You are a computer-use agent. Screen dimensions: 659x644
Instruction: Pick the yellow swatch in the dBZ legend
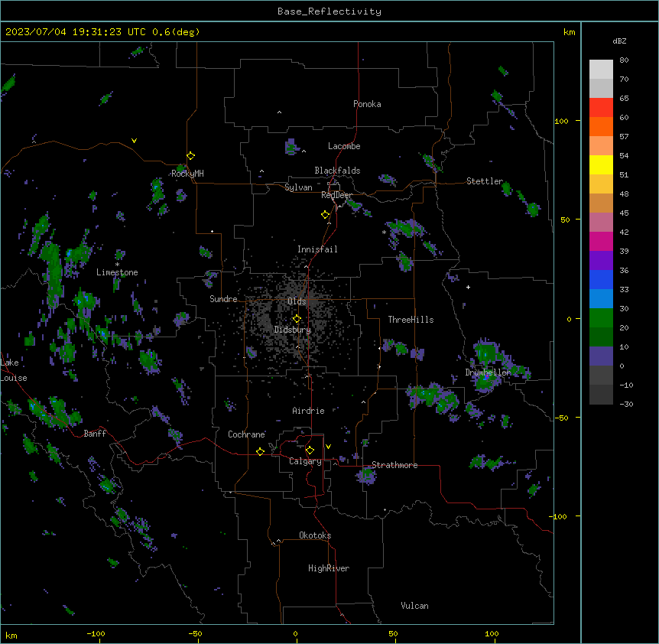point(601,164)
